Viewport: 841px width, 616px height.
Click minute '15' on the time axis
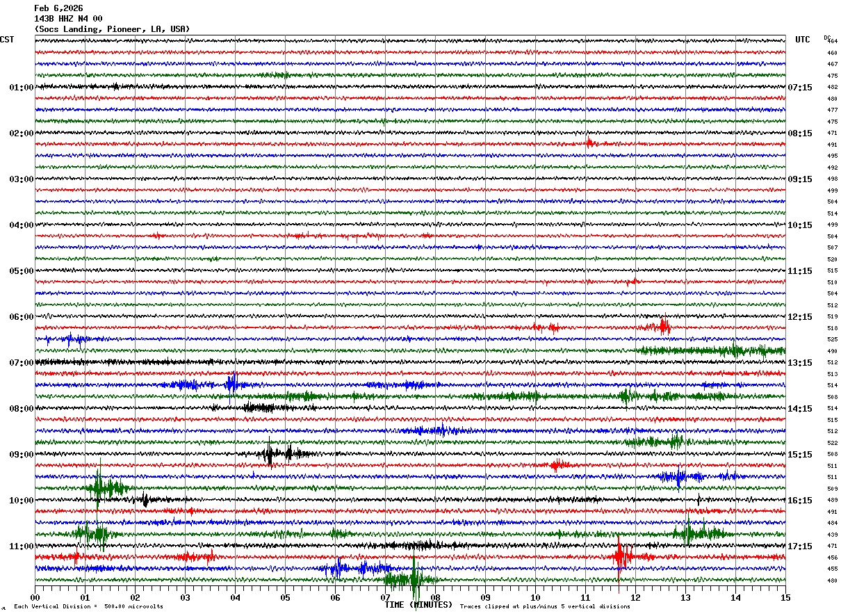(785, 598)
